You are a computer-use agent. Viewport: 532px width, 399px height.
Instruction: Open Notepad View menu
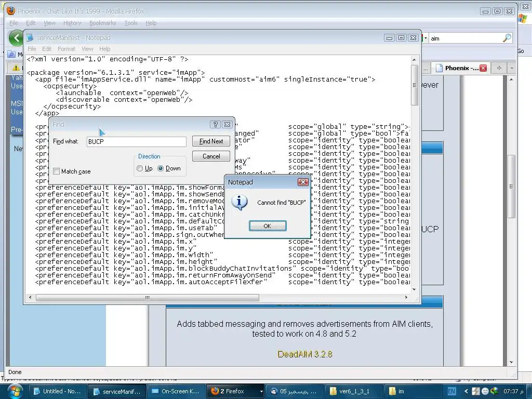pyautogui.click(x=87, y=49)
